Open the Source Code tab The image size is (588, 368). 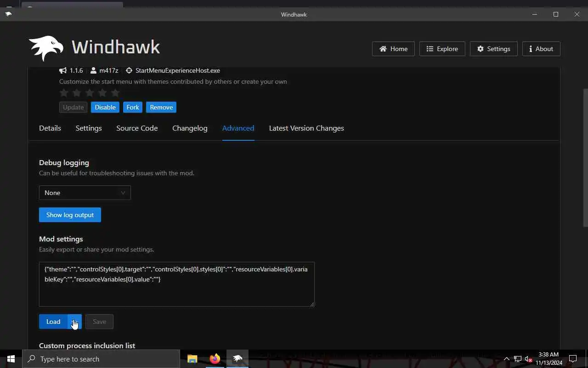pyautogui.click(x=137, y=128)
